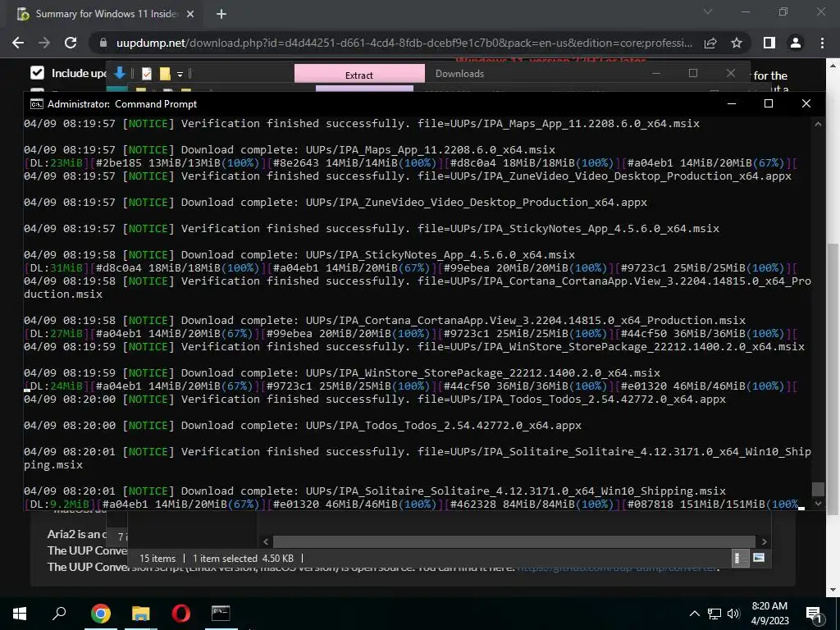The height and width of the screenshot is (630, 840).
Task: Switch to Command Prompt from taskbar
Action: [221, 613]
